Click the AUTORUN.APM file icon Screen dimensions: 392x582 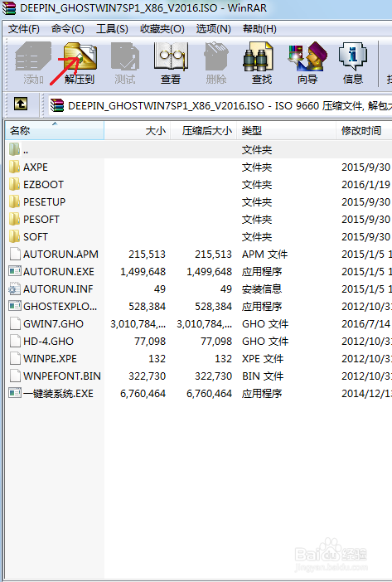point(15,255)
